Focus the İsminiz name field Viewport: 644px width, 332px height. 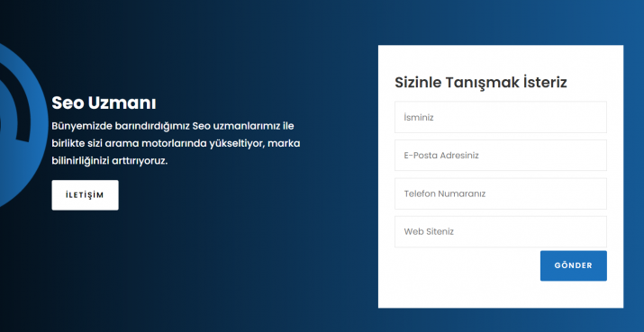501,117
